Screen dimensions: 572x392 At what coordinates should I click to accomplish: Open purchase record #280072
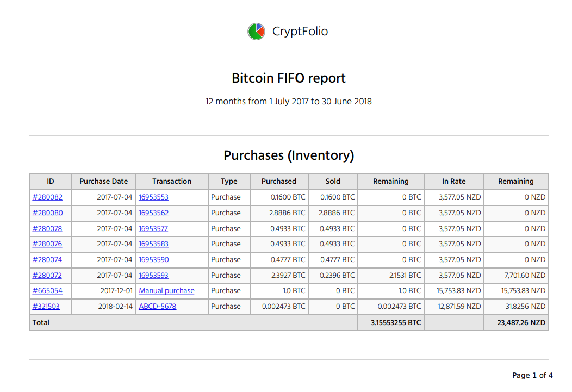(48, 275)
